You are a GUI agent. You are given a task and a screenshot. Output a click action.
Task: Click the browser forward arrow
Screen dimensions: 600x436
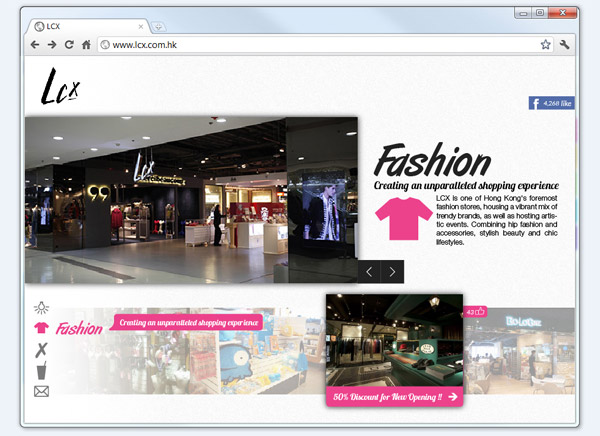point(52,45)
